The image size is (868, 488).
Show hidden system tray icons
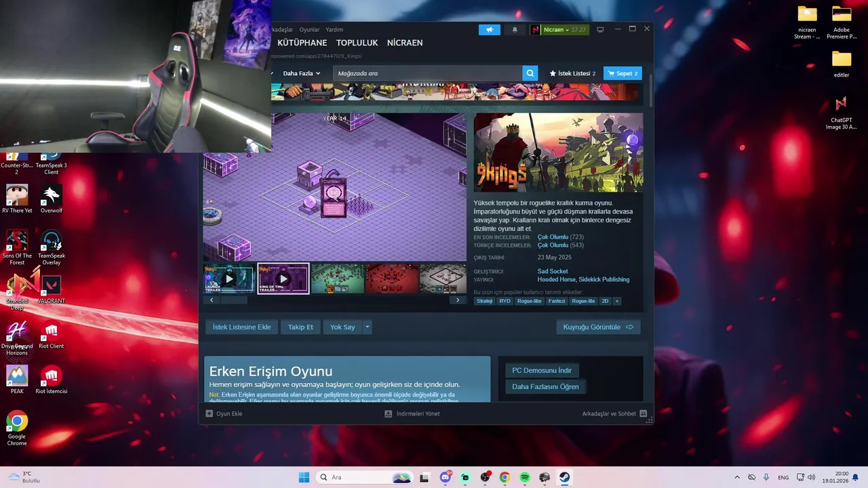[x=737, y=477]
